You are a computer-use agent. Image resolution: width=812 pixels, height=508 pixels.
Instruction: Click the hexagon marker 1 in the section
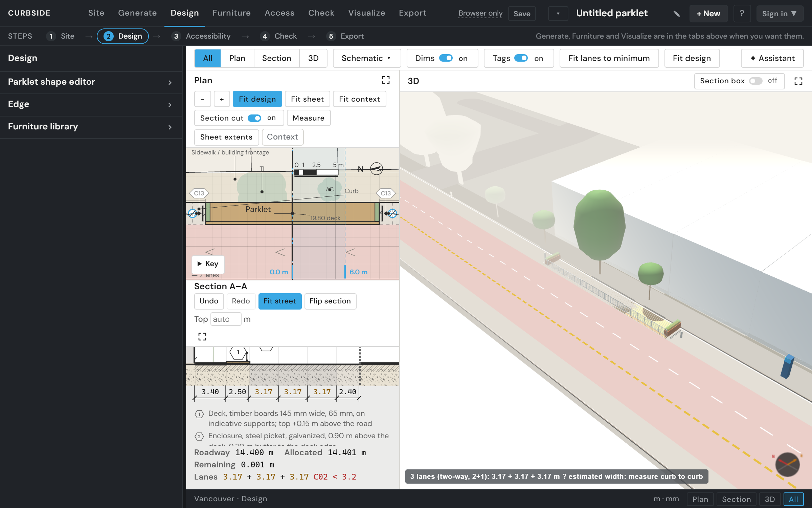pyautogui.click(x=238, y=352)
